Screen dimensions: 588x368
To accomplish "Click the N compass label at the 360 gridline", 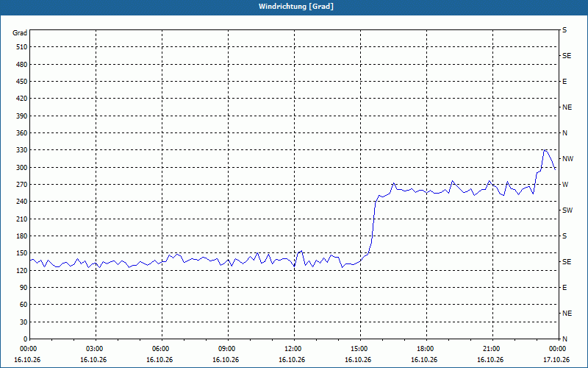I will (564, 133).
